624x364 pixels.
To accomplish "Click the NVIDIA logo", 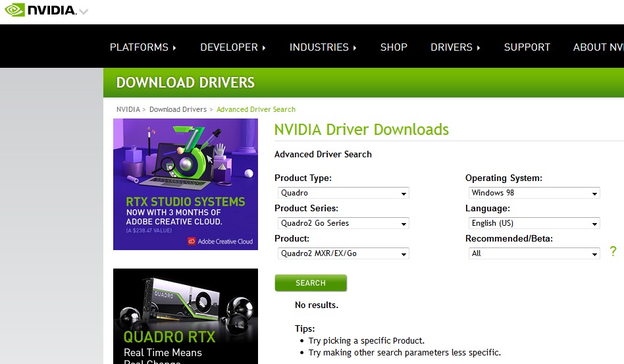I will click(x=41, y=10).
